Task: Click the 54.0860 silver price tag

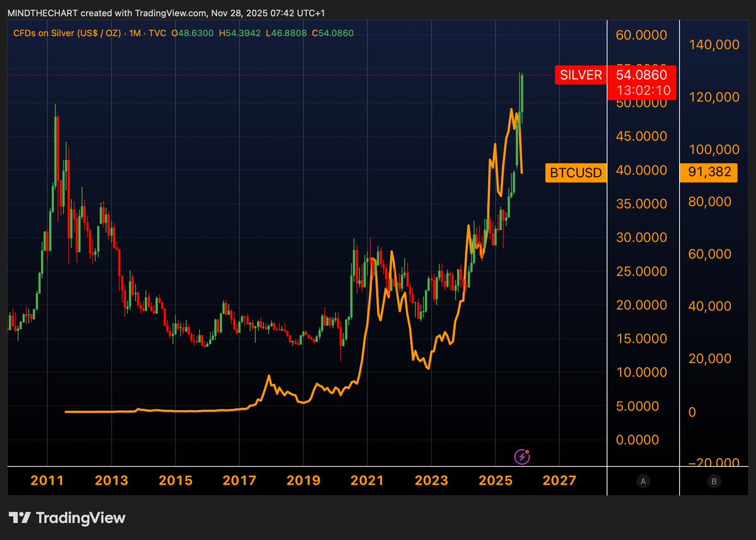Action: (642, 74)
